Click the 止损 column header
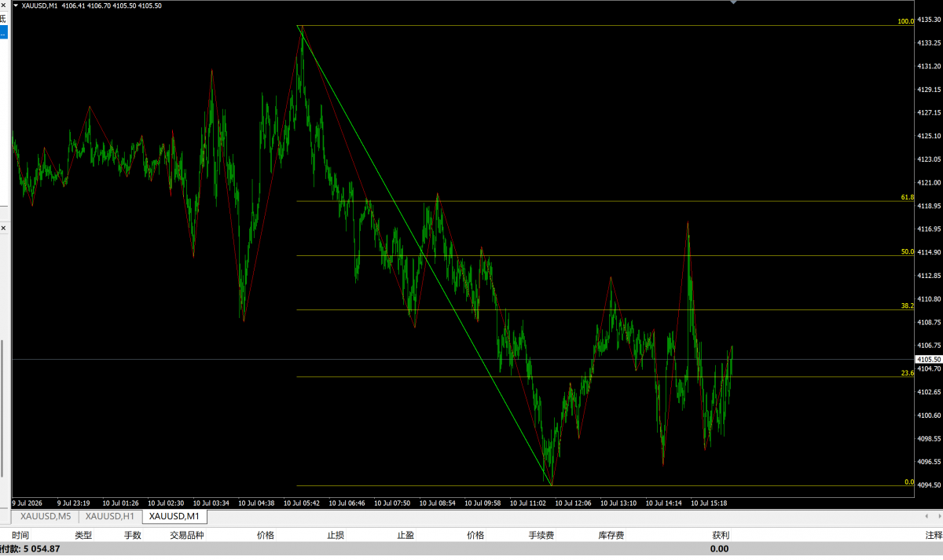This screenshot has width=943, height=560. (336, 536)
